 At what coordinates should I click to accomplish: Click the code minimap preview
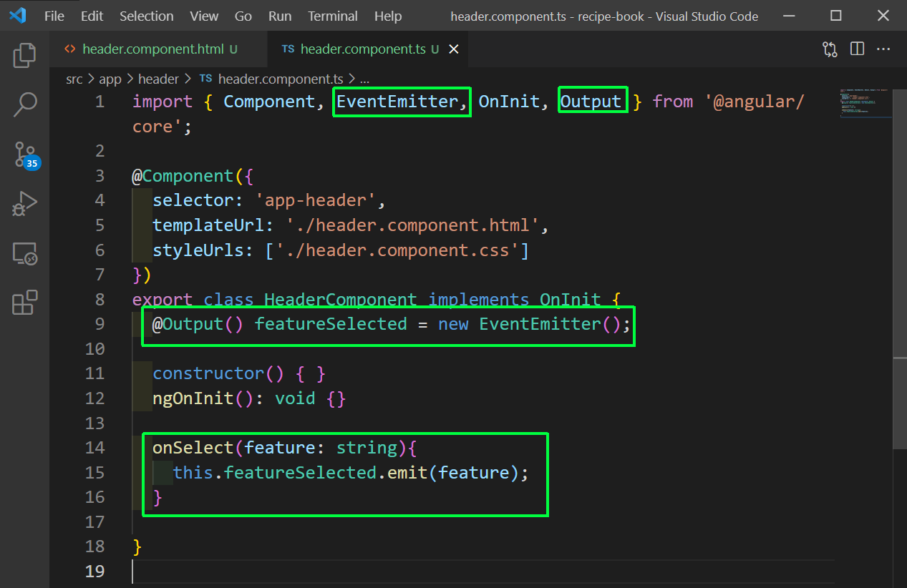pos(866,104)
